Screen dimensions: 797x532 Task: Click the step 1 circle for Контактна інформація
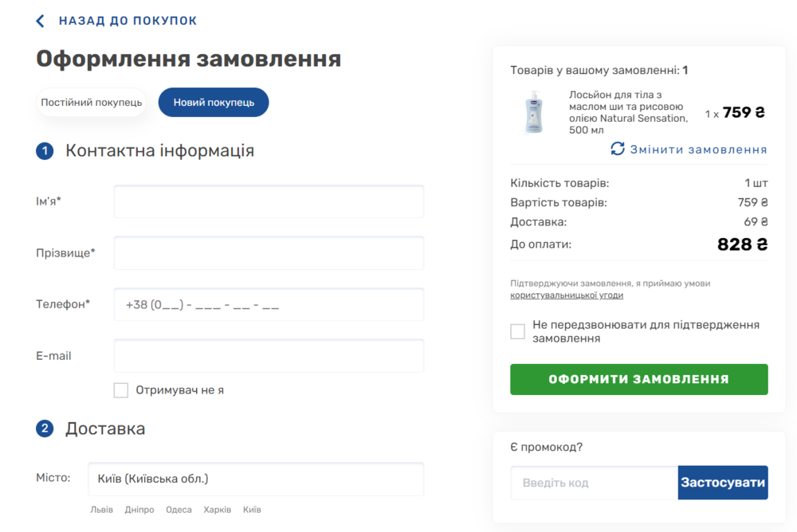45,151
